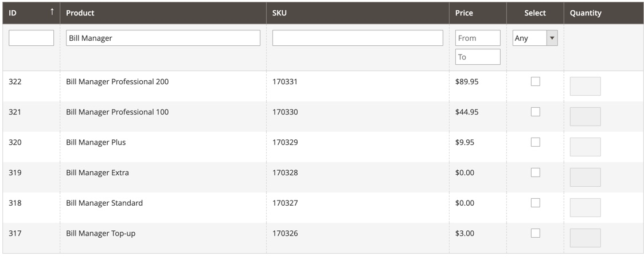Sort by the Price column header
This screenshot has width=644, height=263.
(x=464, y=13)
